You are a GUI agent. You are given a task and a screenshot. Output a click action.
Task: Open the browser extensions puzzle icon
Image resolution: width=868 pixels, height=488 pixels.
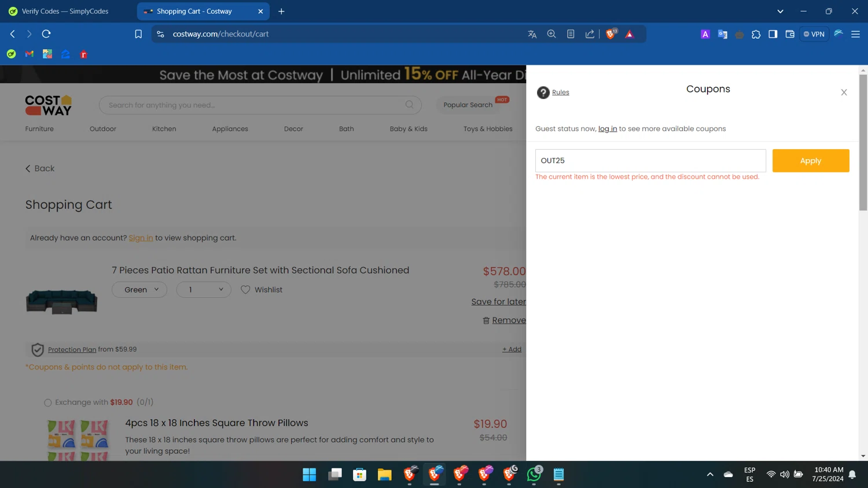[x=756, y=34]
